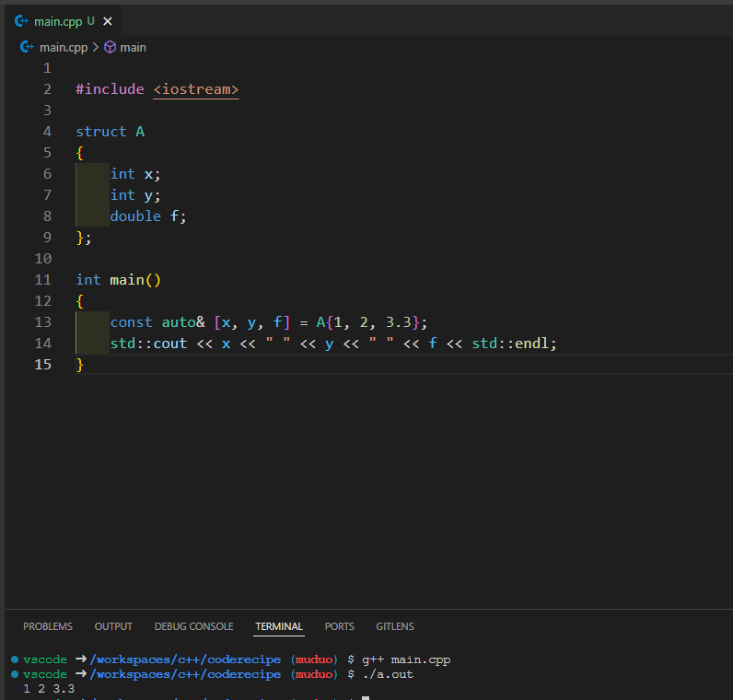Click std::endl on line 14
The height and width of the screenshot is (700, 733).
click(510, 344)
